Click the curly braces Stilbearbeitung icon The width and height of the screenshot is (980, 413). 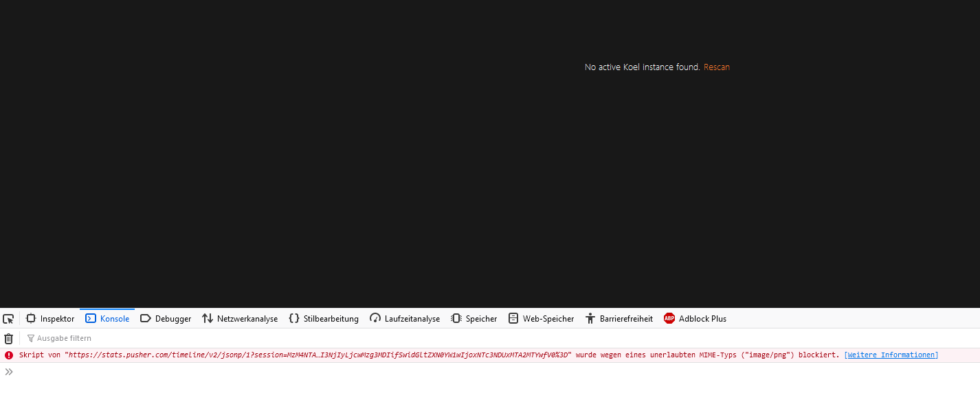click(294, 318)
